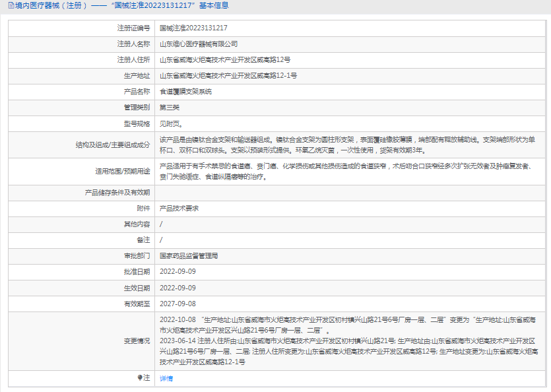Click the slash value in 其他内容 row
Image resolution: width=551 pixels, height=392 pixels.
(161, 224)
